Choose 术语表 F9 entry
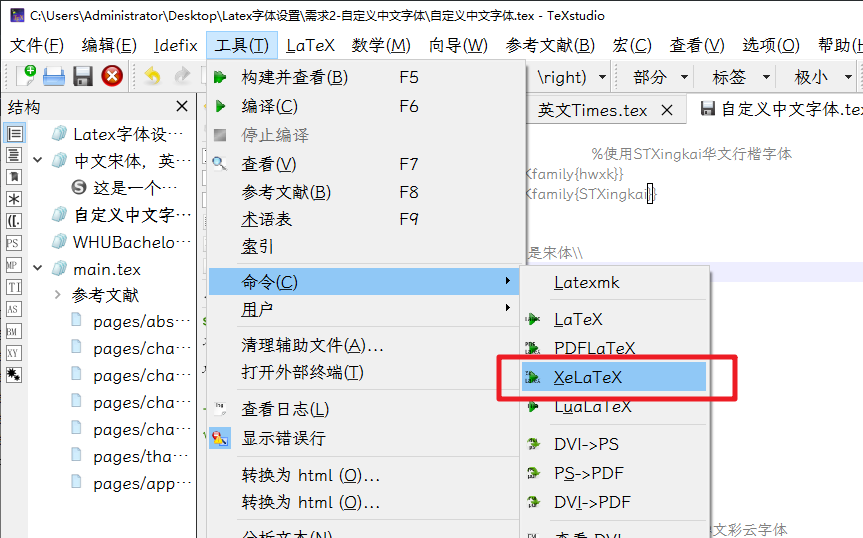 tap(364, 219)
